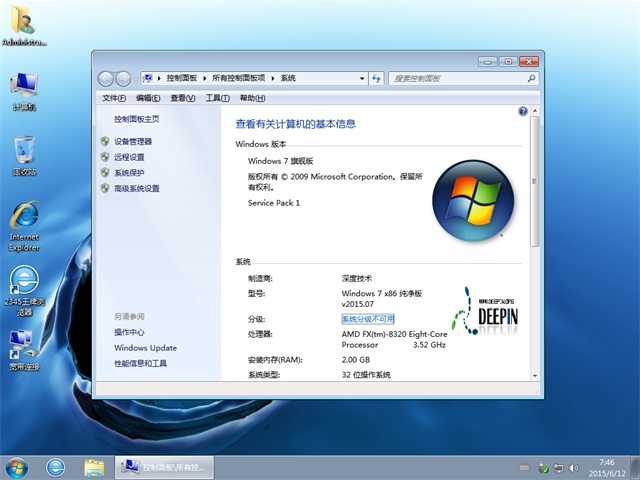Click the refresh button beside address bar

tap(376, 78)
